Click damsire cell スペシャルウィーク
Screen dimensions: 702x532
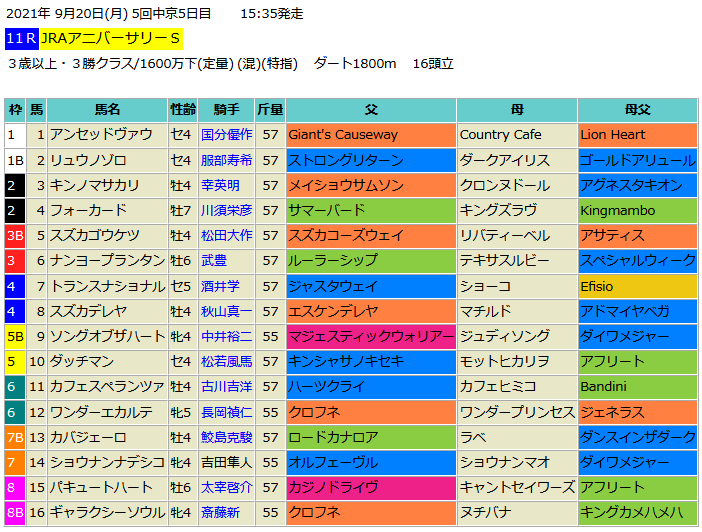pyautogui.click(x=638, y=261)
